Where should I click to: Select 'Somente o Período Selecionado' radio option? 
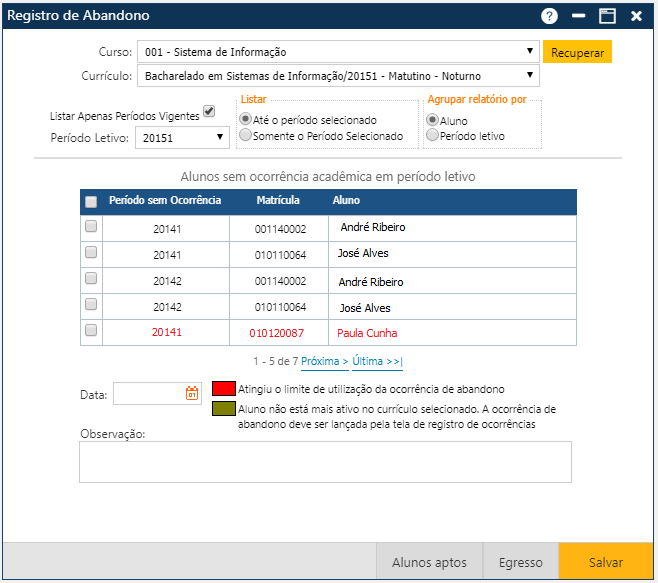pos(245,136)
